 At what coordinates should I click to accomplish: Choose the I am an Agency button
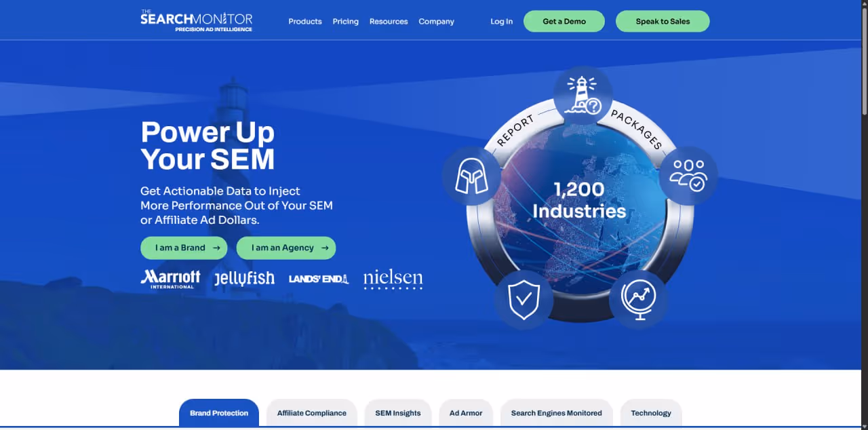coord(286,248)
